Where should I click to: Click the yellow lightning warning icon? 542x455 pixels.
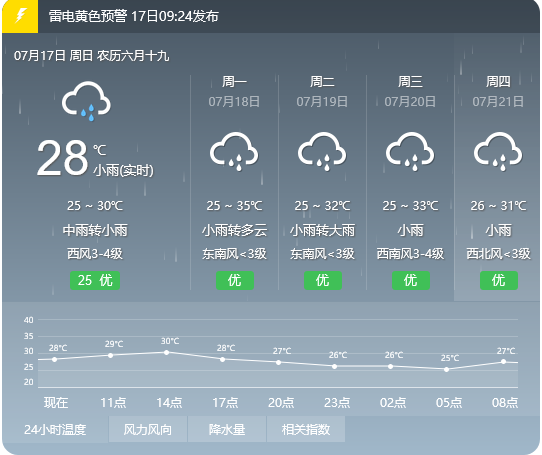[x=20, y=16]
